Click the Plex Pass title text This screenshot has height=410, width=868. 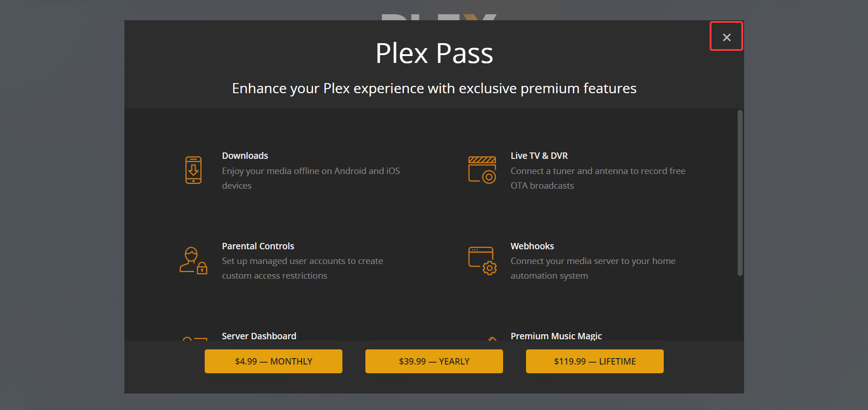[x=434, y=53]
